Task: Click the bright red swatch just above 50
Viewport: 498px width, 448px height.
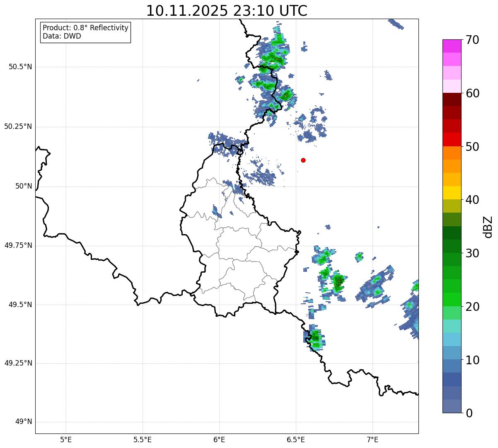Action: click(452, 139)
